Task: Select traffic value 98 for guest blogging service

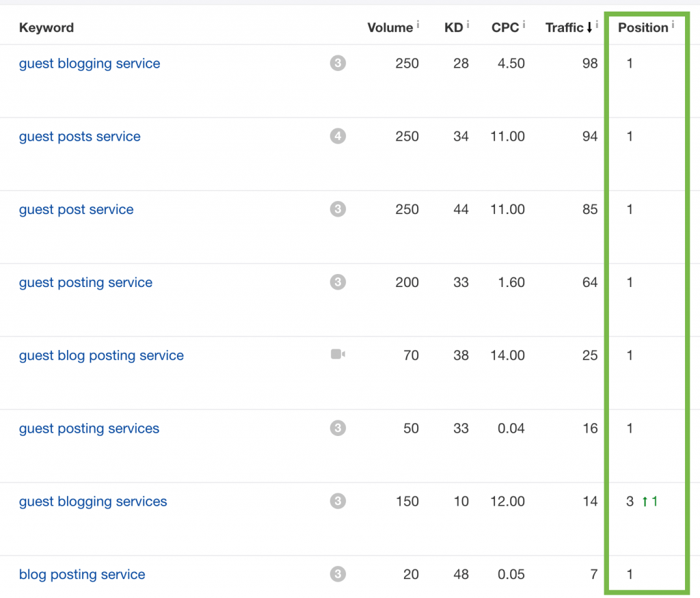Action: 590,64
